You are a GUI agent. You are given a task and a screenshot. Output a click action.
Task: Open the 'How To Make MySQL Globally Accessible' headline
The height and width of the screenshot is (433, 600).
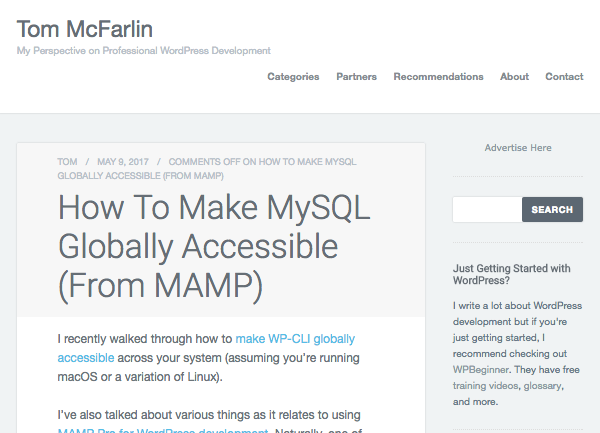click(x=214, y=247)
